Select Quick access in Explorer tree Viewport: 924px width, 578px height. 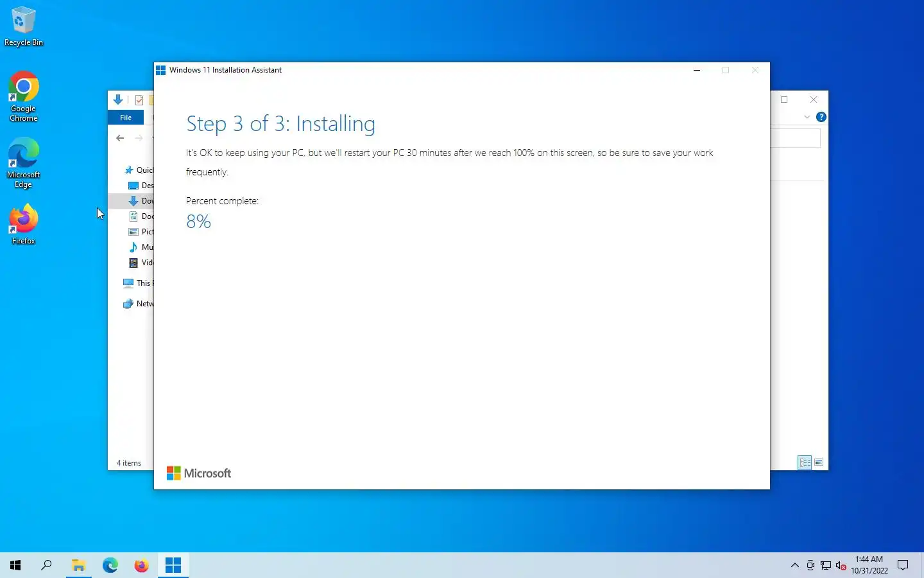[139, 170]
